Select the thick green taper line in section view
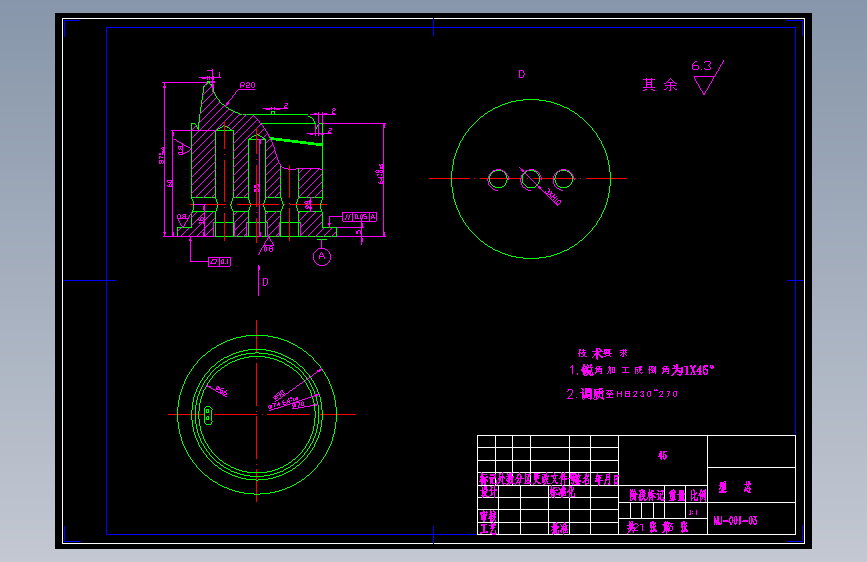 [x=295, y=142]
